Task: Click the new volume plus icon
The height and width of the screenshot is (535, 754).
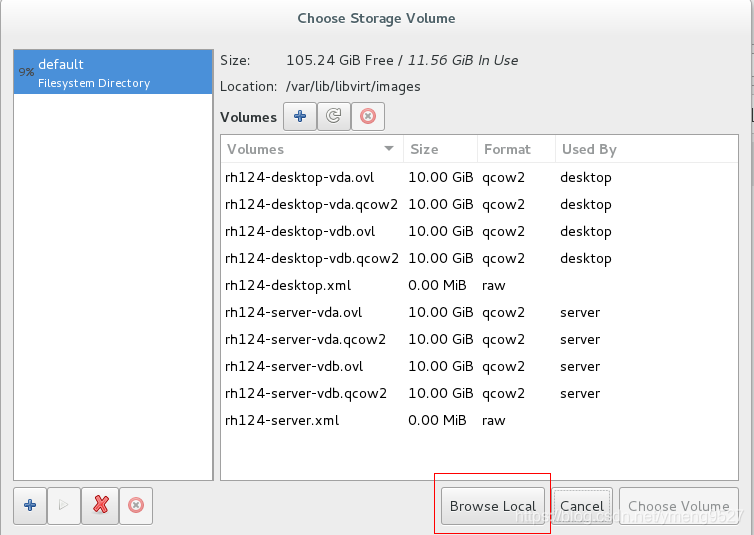Action: point(300,116)
